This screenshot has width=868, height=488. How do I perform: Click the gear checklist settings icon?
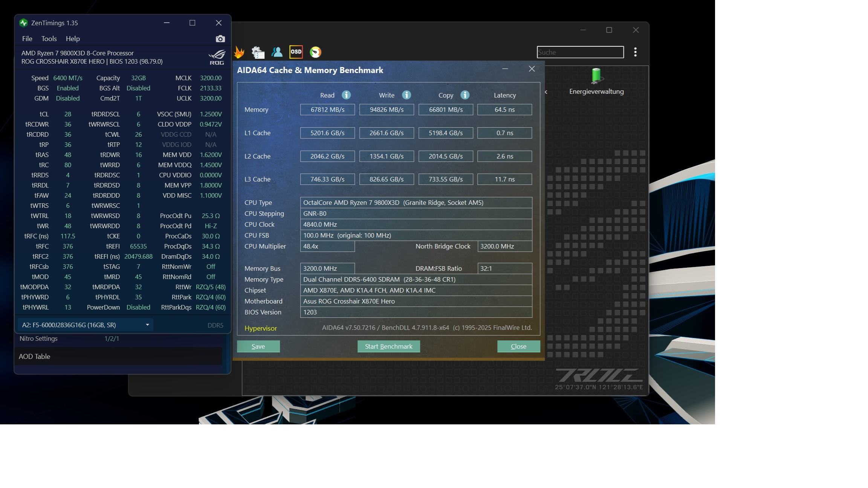pos(258,52)
